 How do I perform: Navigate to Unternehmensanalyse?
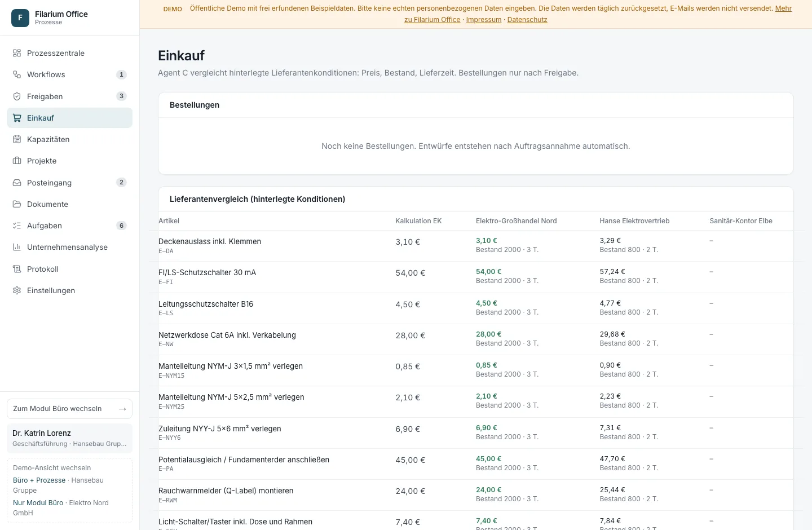coord(69,247)
